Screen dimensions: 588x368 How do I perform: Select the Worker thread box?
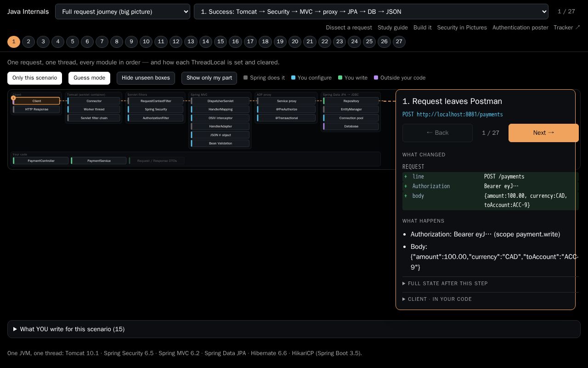[94, 109]
